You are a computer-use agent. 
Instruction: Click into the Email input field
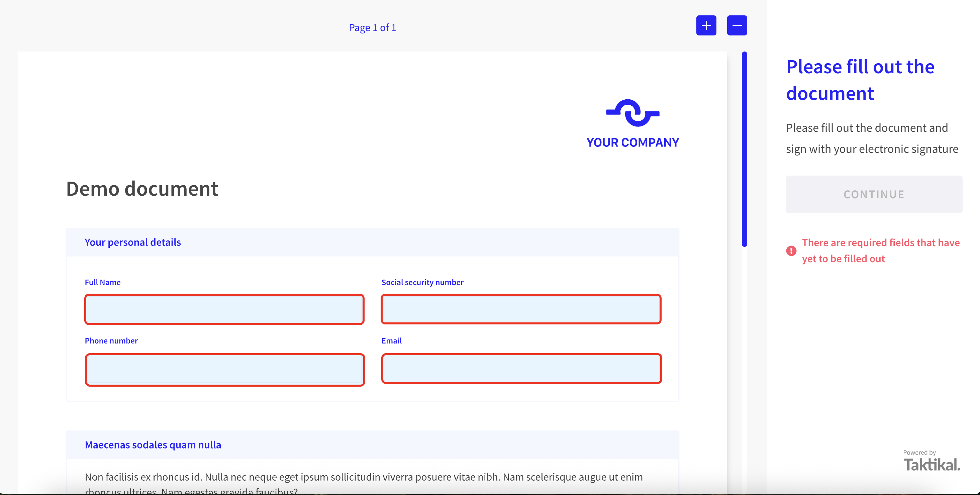[x=521, y=368]
